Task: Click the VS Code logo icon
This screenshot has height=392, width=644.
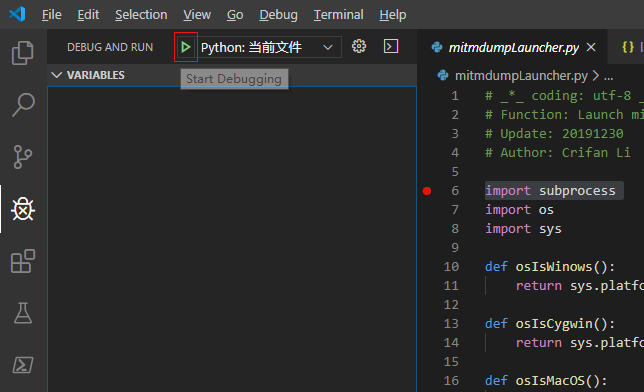Action: point(17,14)
